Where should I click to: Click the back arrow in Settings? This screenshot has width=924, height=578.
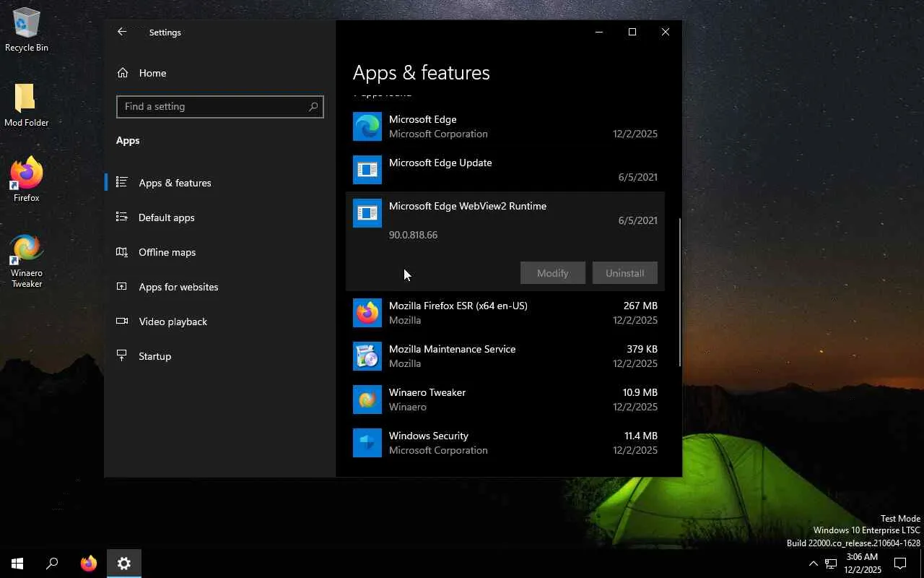(x=122, y=32)
